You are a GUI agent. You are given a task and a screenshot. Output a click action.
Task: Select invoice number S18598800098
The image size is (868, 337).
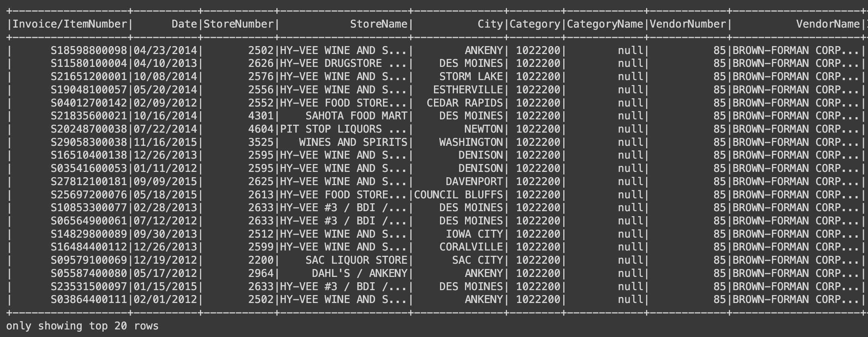click(89, 51)
